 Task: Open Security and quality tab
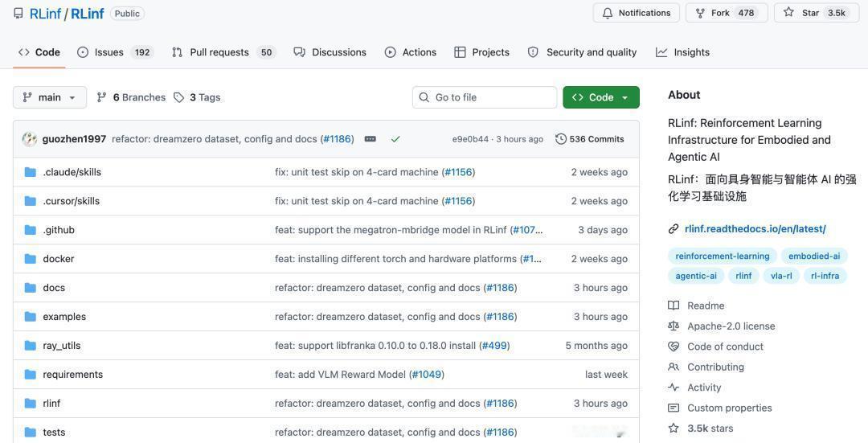(x=582, y=52)
